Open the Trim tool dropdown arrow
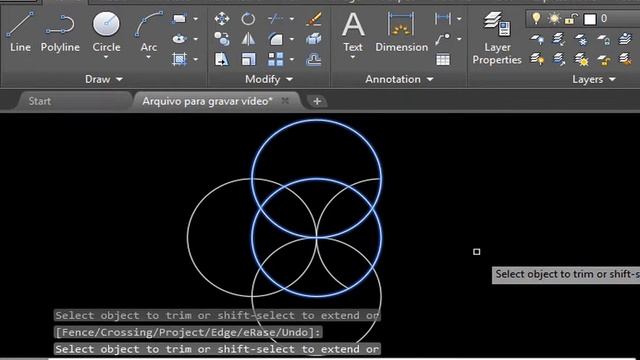Viewport: 640px width, 360px height. tap(291, 19)
